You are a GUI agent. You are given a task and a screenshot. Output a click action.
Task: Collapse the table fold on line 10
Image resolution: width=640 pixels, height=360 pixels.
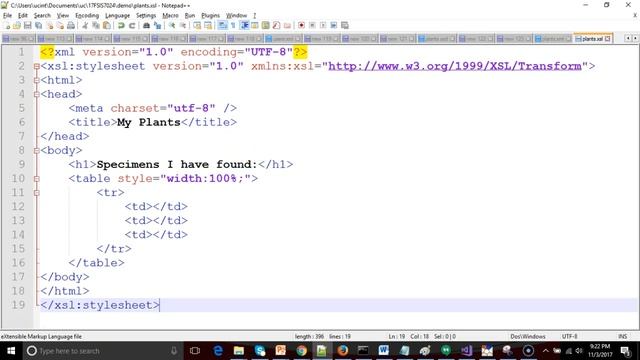click(x=37, y=179)
